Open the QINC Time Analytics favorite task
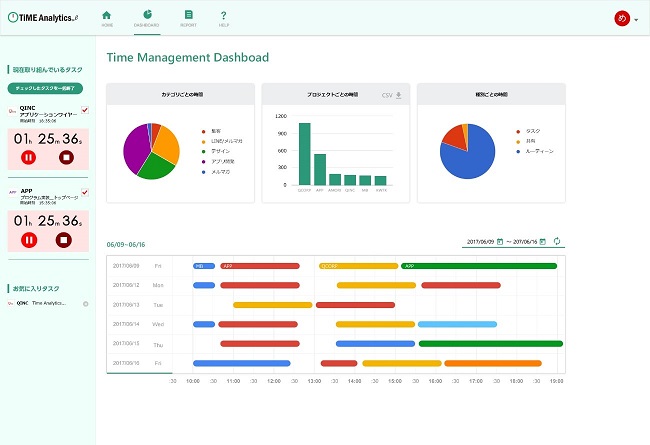Image resolution: width=650 pixels, height=445 pixels. pyautogui.click(x=41, y=303)
